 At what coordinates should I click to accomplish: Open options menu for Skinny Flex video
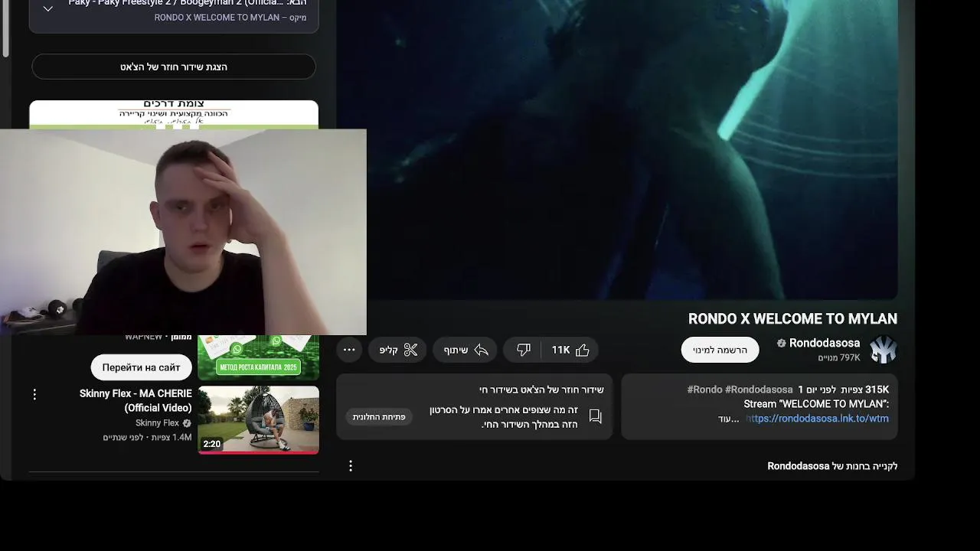tap(34, 394)
